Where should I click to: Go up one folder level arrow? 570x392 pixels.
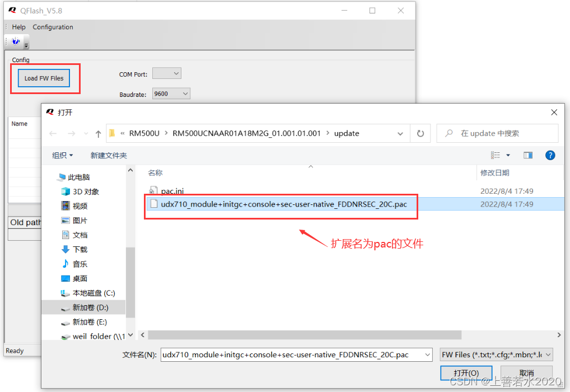(x=98, y=133)
